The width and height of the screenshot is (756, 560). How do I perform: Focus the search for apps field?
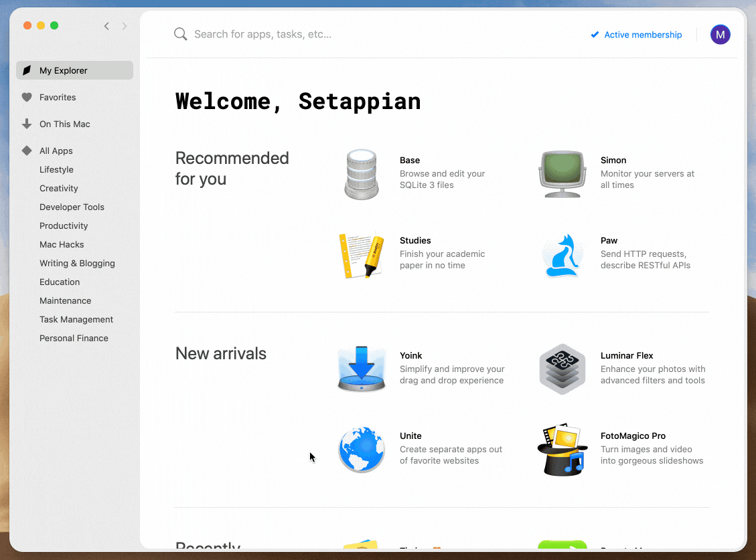[x=262, y=34]
